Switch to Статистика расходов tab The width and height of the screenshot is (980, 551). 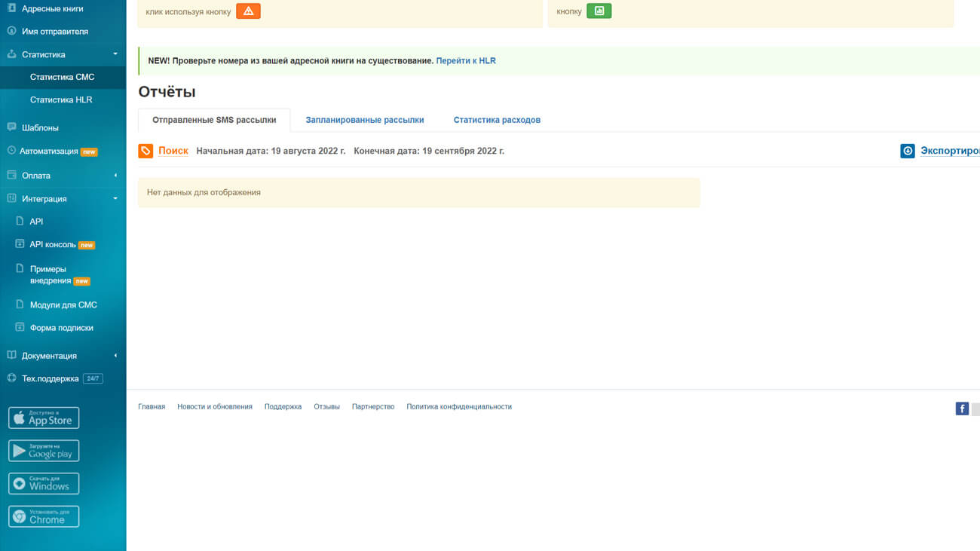click(497, 120)
